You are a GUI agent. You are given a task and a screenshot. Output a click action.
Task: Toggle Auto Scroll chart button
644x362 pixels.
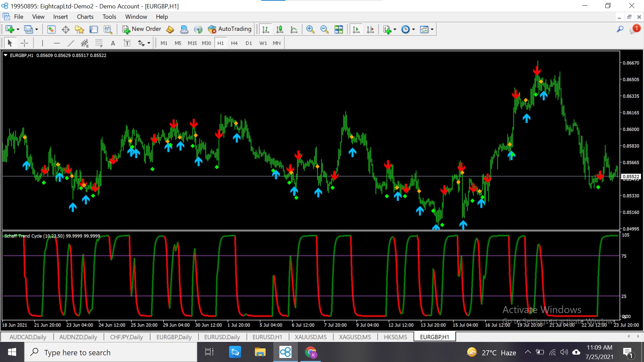point(356,29)
